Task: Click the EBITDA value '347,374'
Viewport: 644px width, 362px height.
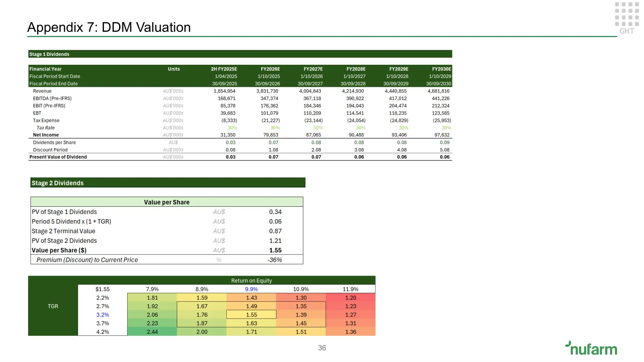Action: 269,99
